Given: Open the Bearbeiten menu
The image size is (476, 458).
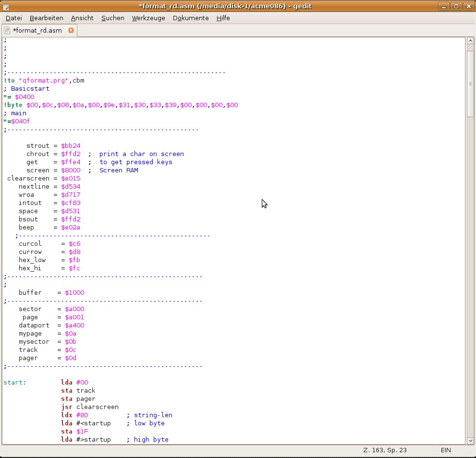Looking at the screenshot, I should click(x=46, y=18).
